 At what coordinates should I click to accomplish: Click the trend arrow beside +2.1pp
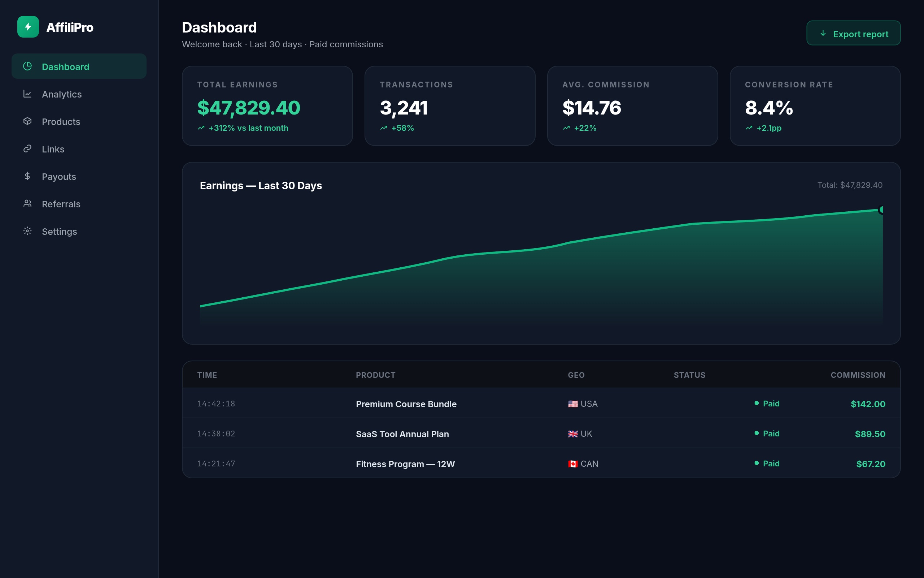pyautogui.click(x=749, y=128)
